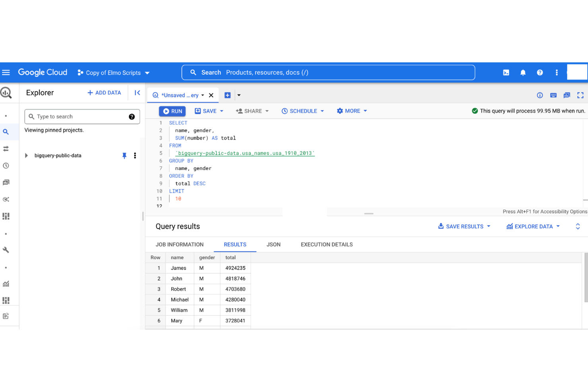The height and width of the screenshot is (392, 588).
Task: Open the Copy of Elmo Scripts project picker
Action: tap(113, 72)
